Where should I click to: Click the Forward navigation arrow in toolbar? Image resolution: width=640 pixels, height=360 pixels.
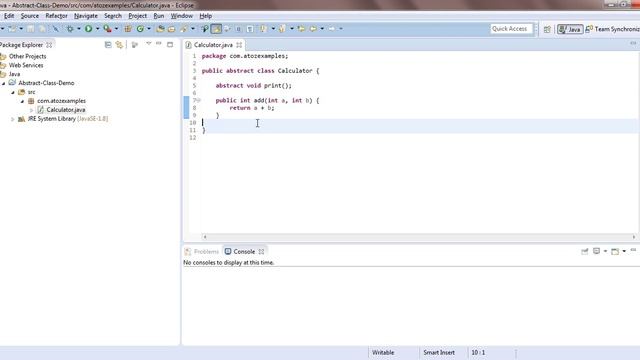[x=332, y=29]
